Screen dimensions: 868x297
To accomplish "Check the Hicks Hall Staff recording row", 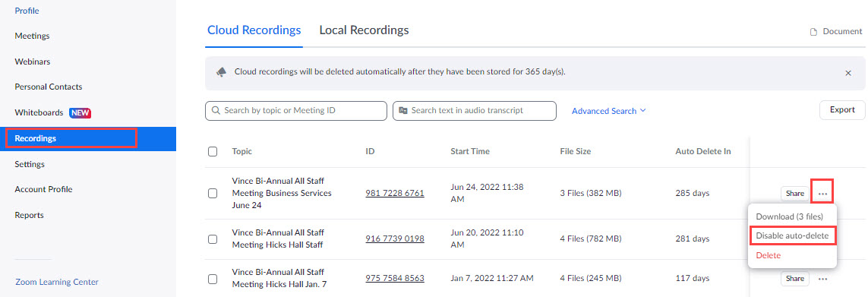I will click(213, 239).
